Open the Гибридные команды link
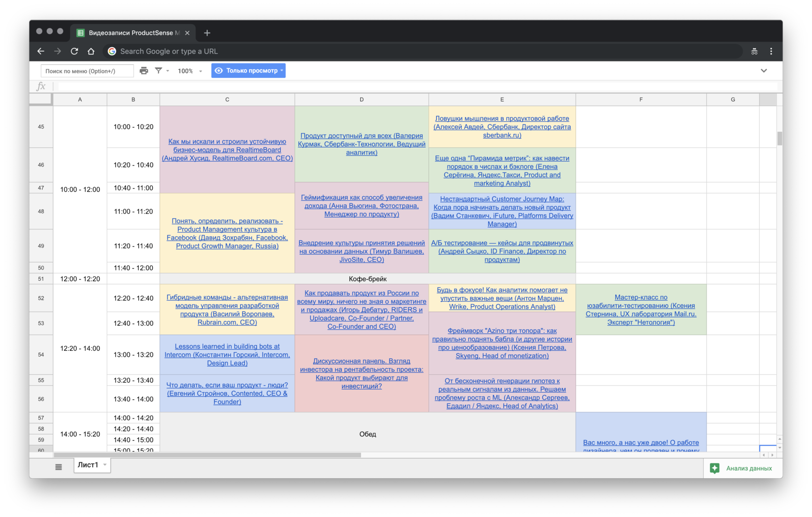This screenshot has width=812, height=517. pyautogui.click(x=227, y=310)
